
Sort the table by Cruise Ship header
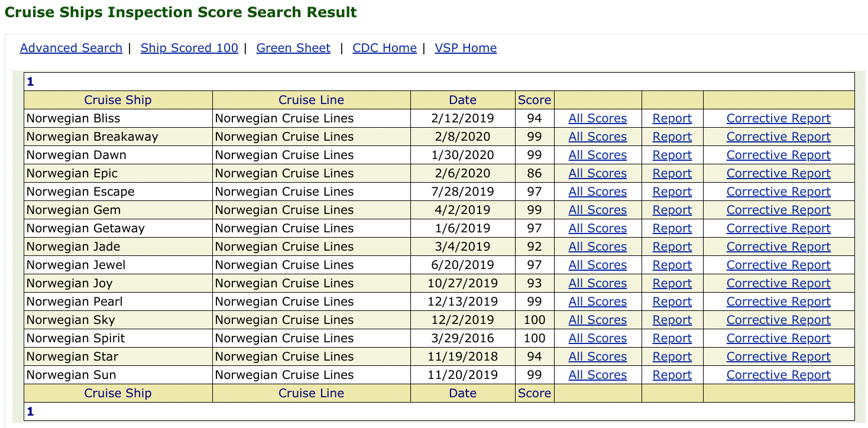click(117, 99)
